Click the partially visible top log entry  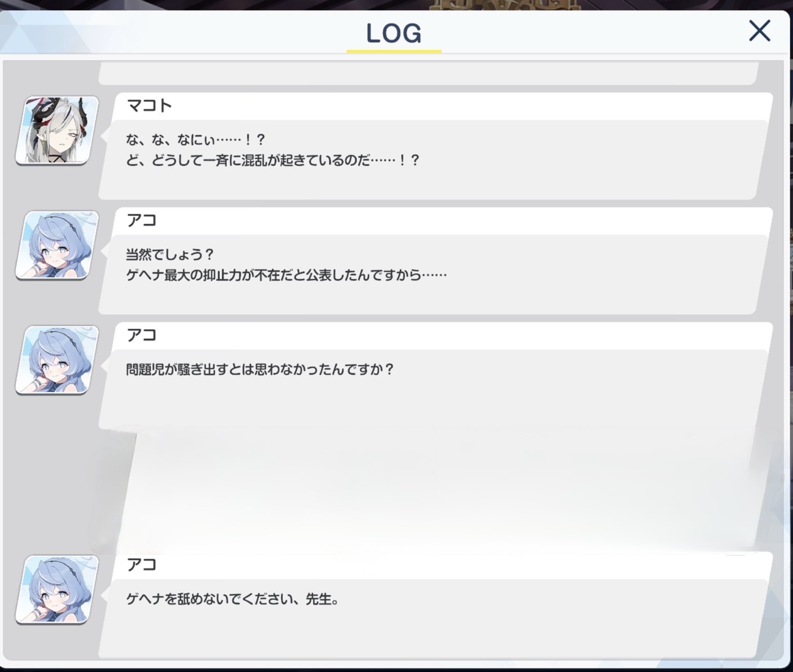coord(428,73)
